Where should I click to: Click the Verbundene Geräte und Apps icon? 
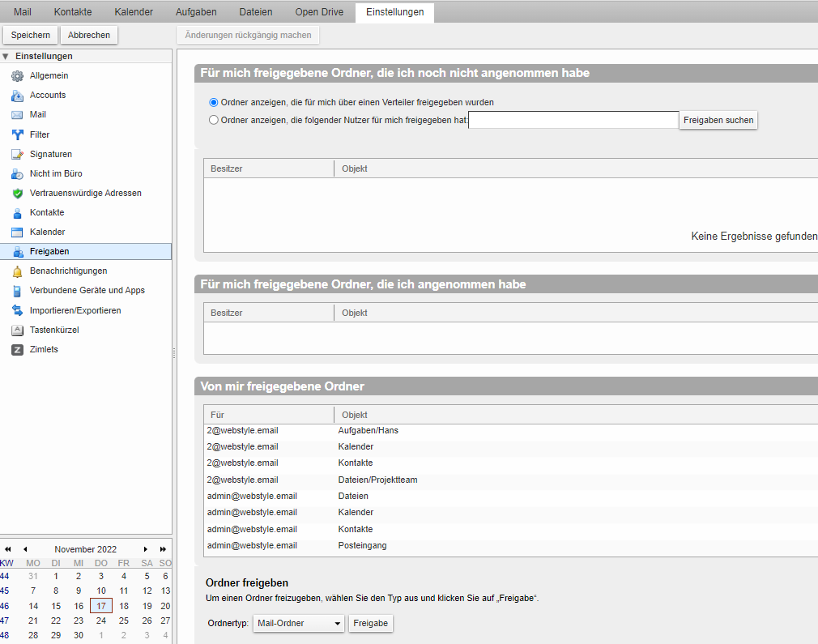point(17,291)
